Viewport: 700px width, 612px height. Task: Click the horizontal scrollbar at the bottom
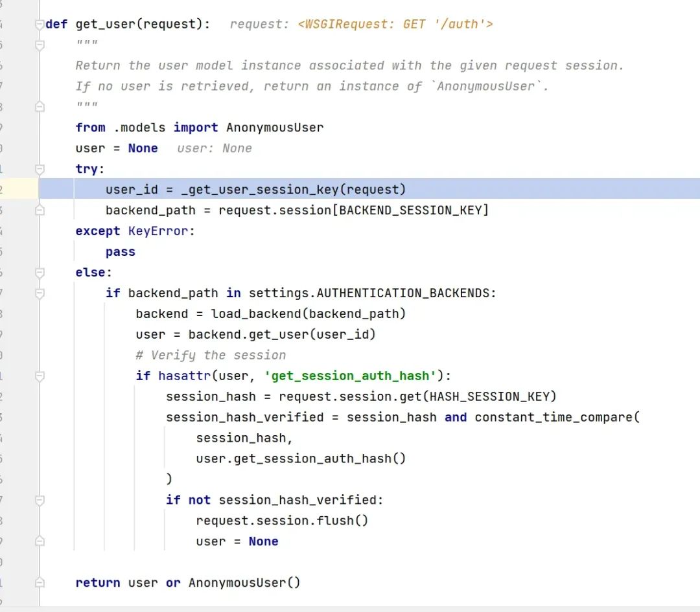coord(350,609)
